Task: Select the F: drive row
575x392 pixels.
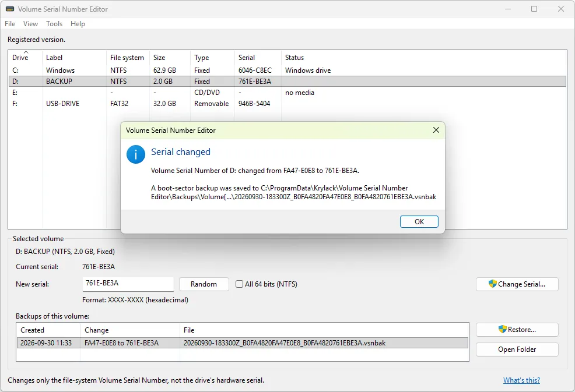Action: coord(287,104)
